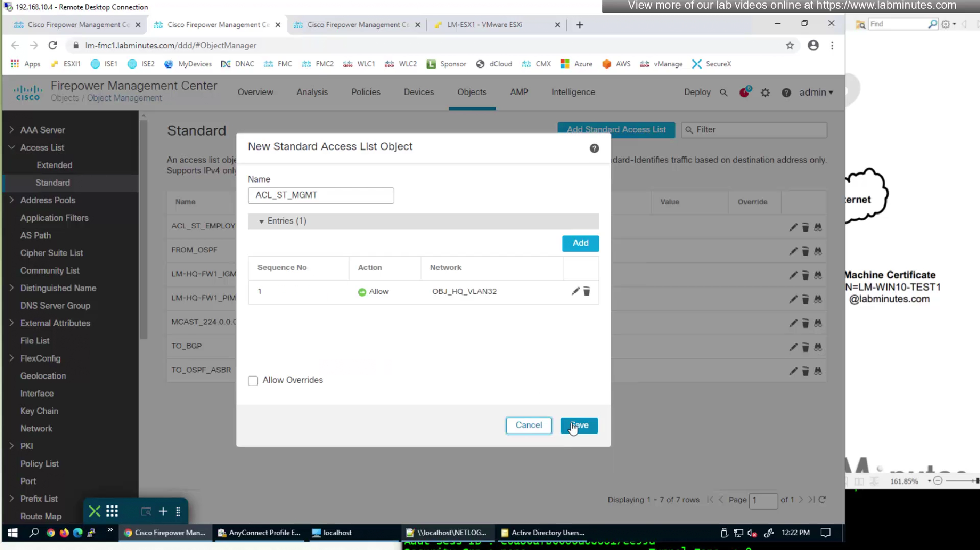The height and width of the screenshot is (550, 980).
Task: Click the notifications alert icon in header
Action: pos(744,92)
